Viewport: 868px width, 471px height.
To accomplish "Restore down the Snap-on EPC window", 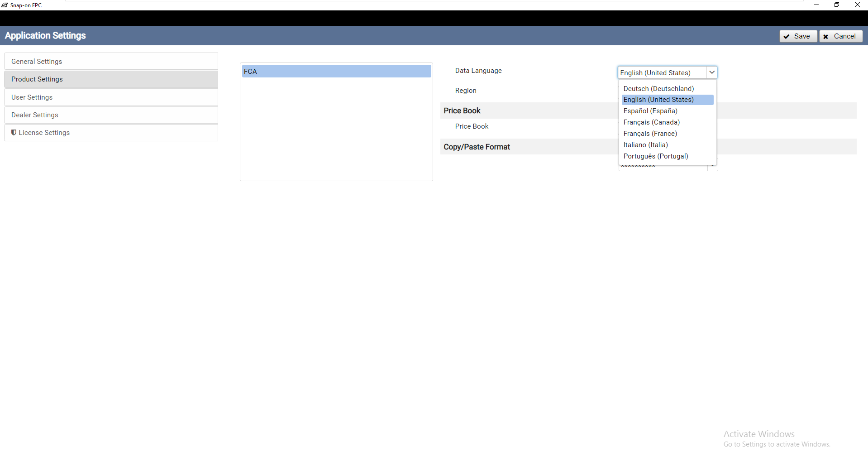I will click(837, 5).
